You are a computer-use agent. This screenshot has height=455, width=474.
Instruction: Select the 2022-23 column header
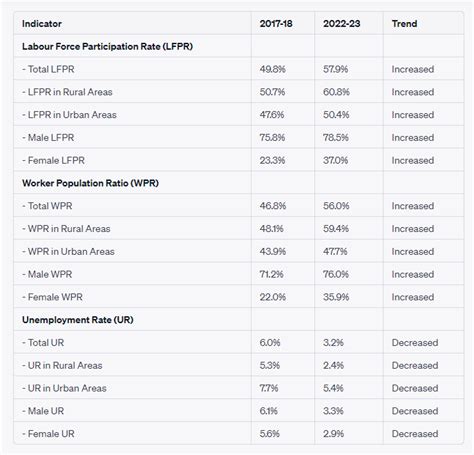[x=342, y=24]
